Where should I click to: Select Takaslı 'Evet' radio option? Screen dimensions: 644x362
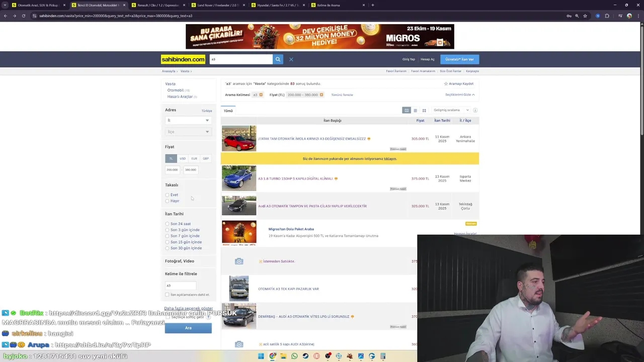(x=167, y=195)
